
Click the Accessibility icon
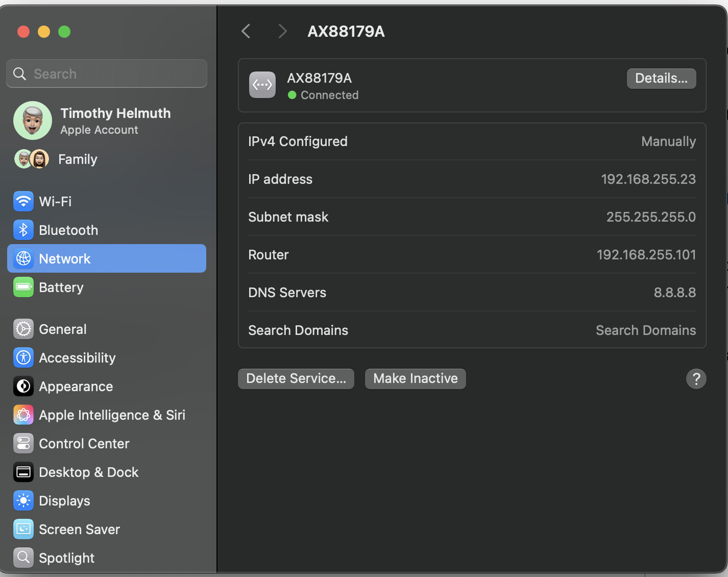(x=23, y=357)
